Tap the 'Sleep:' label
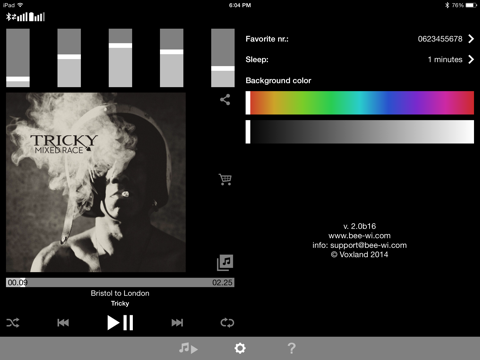The height and width of the screenshot is (360, 480). [257, 60]
